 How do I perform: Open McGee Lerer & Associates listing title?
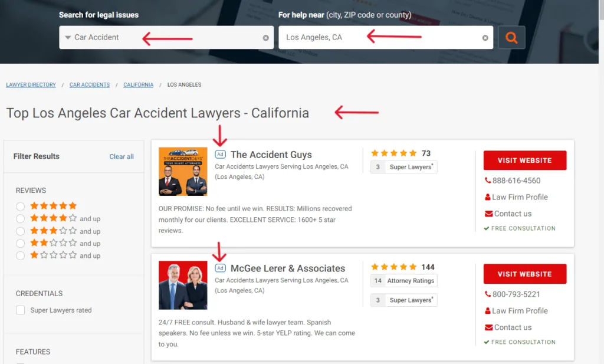[x=288, y=268]
